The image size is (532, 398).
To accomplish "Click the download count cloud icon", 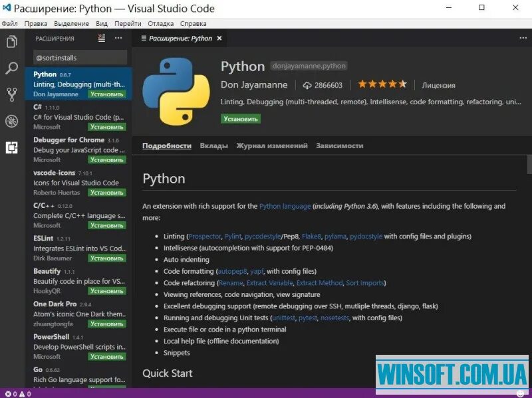I will pos(307,86).
